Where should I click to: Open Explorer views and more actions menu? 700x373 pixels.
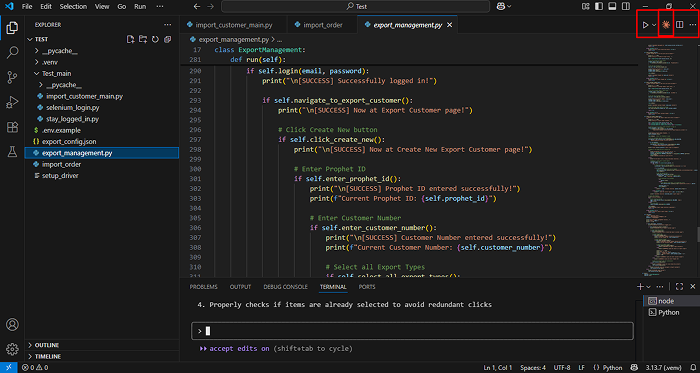167,25
